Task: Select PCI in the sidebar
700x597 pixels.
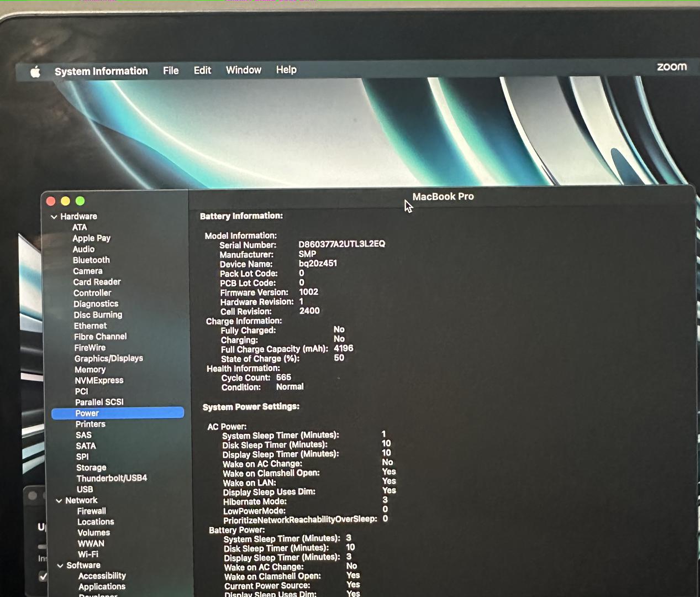Action: tap(81, 391)
